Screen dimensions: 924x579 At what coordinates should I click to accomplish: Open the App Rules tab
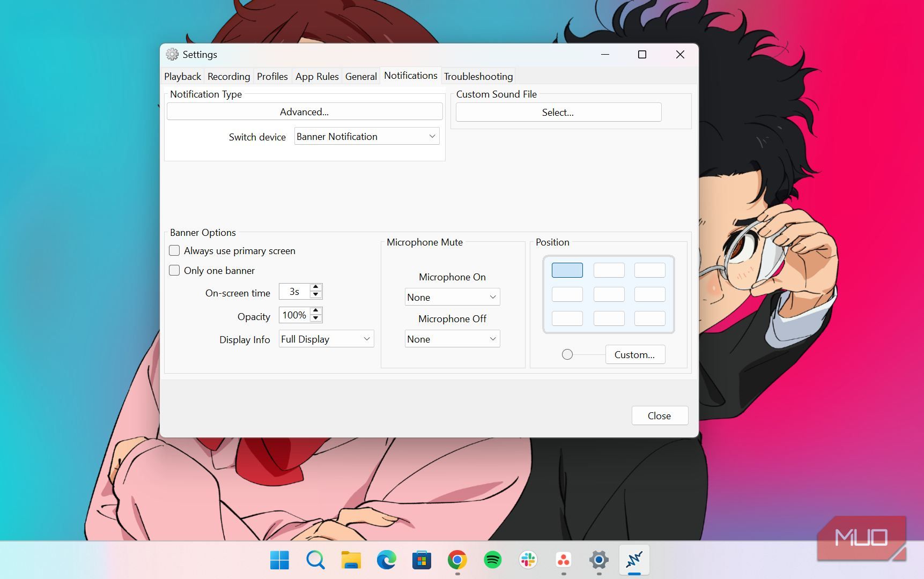[x=317, y=76]
